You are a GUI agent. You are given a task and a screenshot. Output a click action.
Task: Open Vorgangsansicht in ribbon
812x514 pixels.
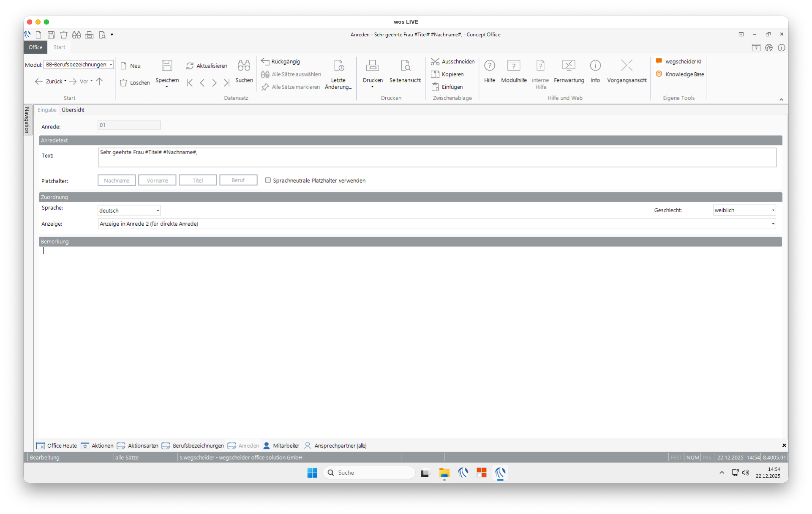click(627, 66)
